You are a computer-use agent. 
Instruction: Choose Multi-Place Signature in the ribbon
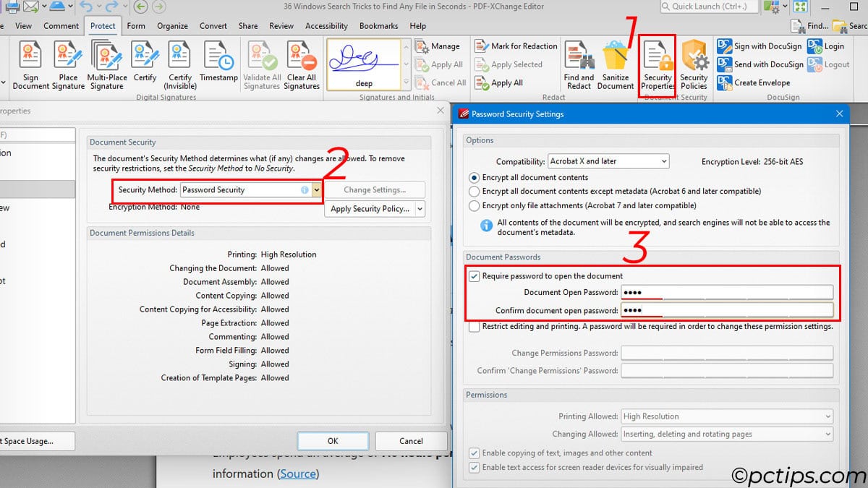[107, 65]
